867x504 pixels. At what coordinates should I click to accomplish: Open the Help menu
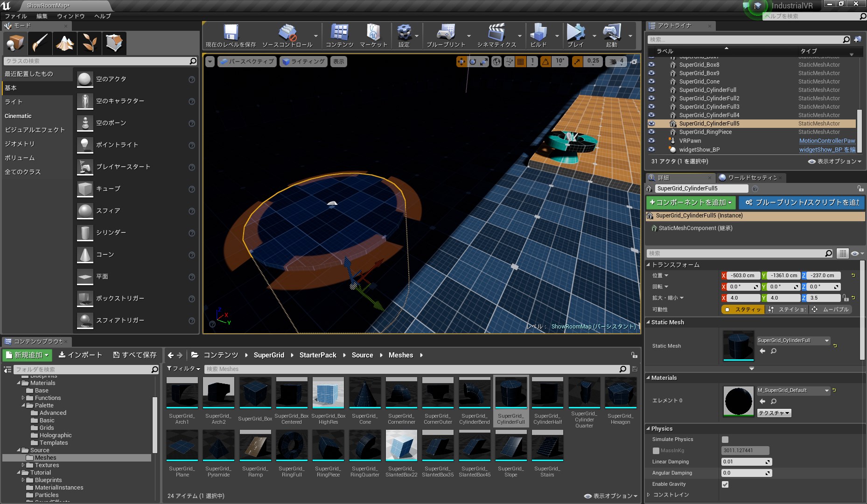point(103,16)
